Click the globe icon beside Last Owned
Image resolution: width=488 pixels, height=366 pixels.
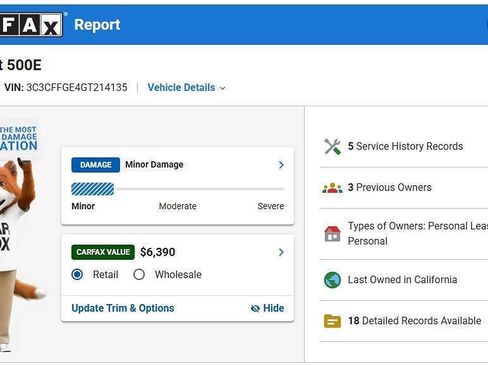332,280
